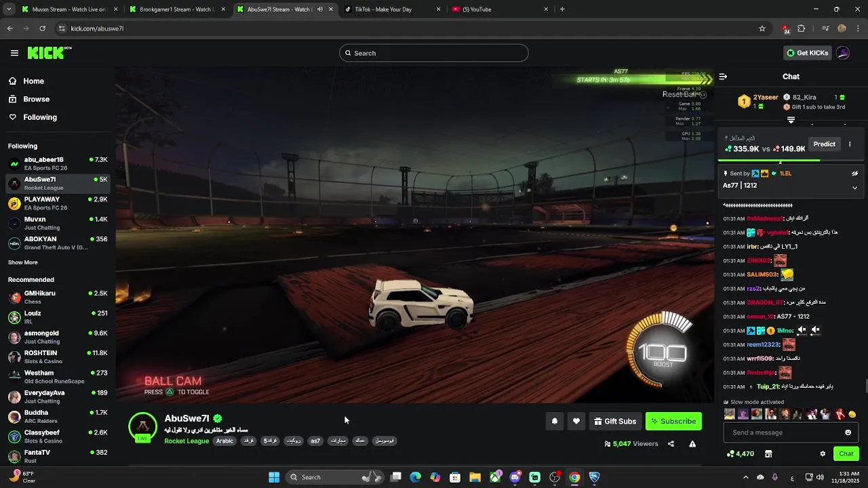Focus the Kick search field

pos(434,53)
